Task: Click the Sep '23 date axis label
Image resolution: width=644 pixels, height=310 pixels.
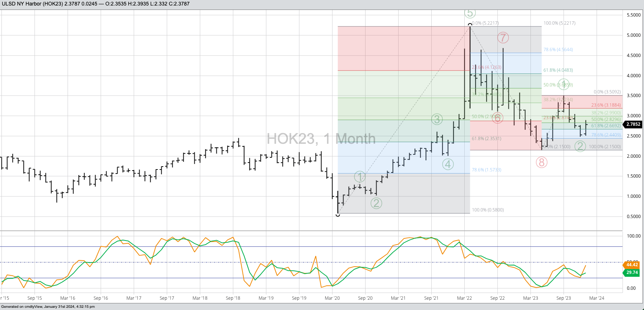Action: (564, 298)
